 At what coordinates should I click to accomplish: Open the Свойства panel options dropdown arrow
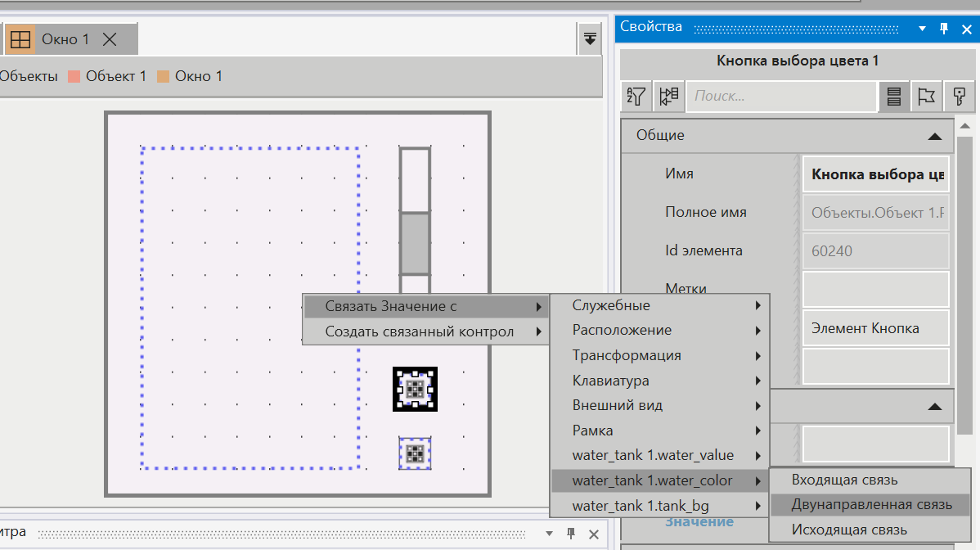pos(922,28)
